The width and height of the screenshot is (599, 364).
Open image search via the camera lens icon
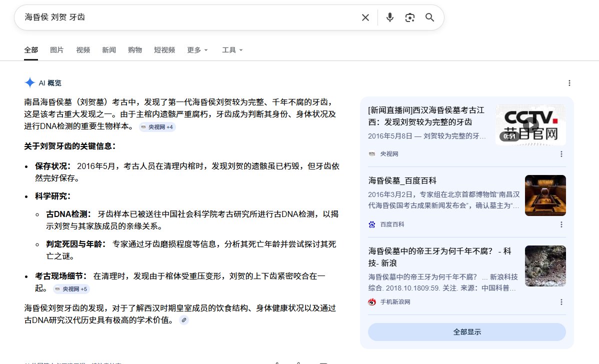pyautogui.click(x=410, y=17)
